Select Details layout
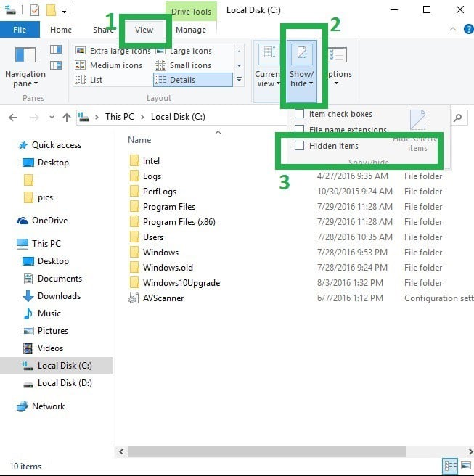This screenshot has width=474, height=476. tap(193, 80)
